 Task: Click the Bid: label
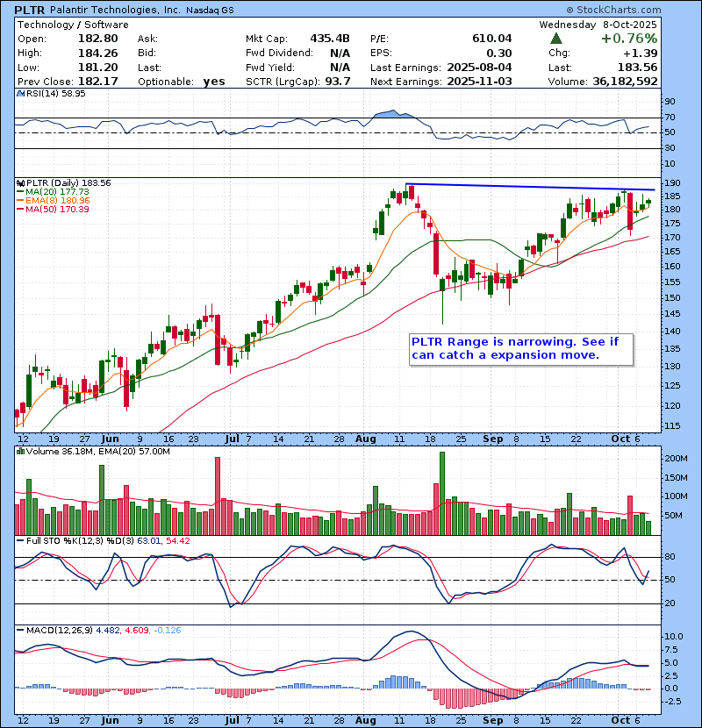[x=147, y=53]
